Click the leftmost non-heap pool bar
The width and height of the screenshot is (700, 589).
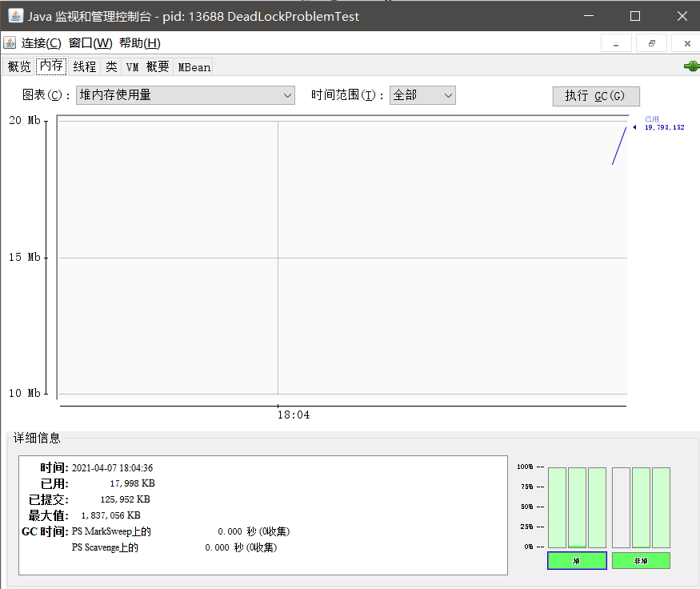(x=621, y=507)
